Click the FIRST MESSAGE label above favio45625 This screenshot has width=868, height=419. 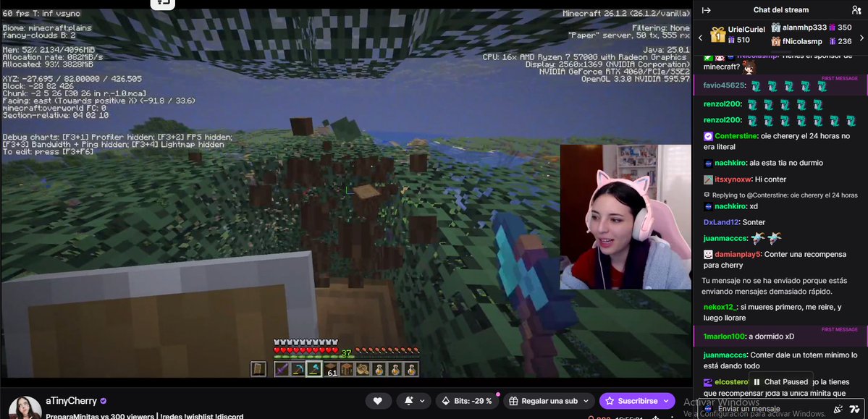(839, 79)
